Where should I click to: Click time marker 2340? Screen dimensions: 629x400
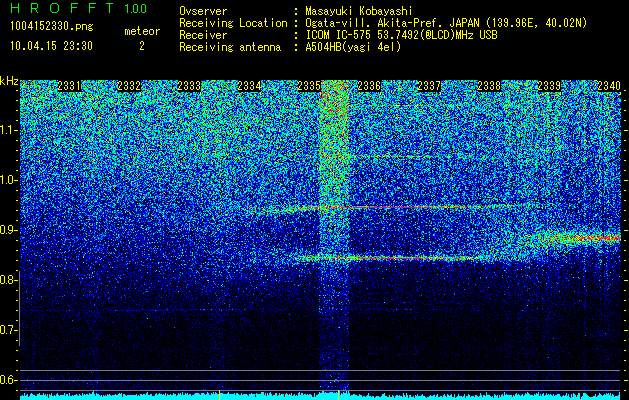tap(609, 86)
